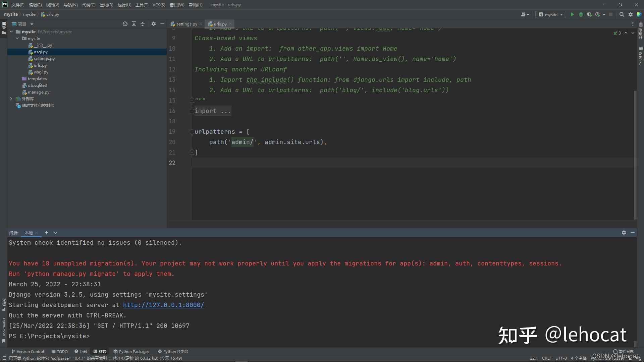Start a new terminal session with plus icon
Screen dimensions: 644x362
click(46, 233)
